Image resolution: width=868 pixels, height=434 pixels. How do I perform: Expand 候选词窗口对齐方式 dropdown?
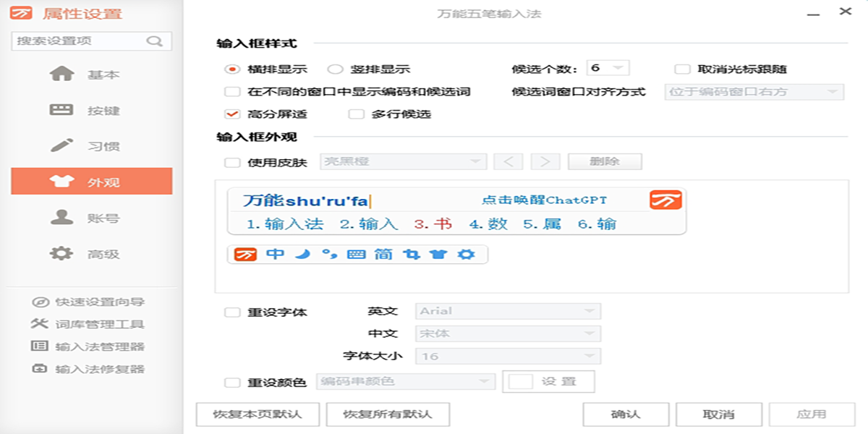754,92
